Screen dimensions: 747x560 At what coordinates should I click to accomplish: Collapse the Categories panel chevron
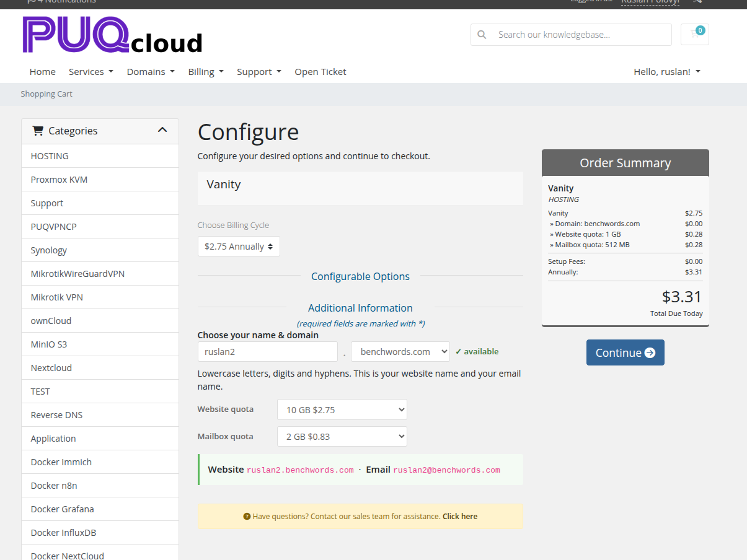click(162, 130)
